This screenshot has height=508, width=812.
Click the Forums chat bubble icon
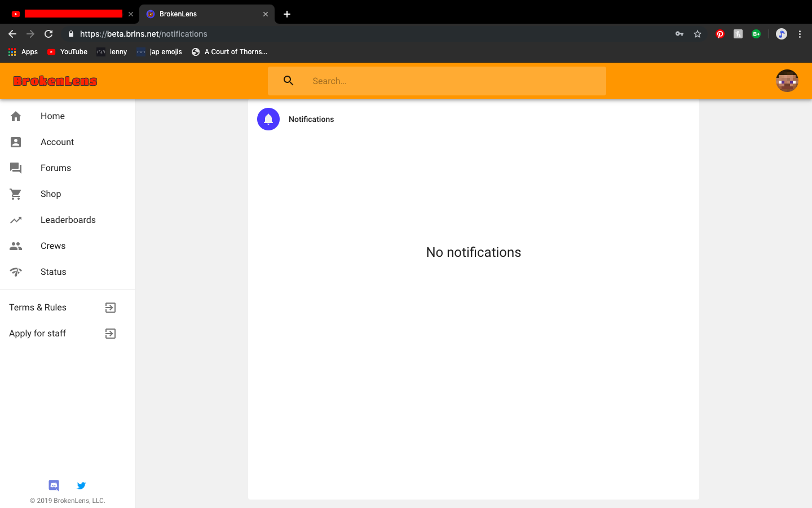16,168
